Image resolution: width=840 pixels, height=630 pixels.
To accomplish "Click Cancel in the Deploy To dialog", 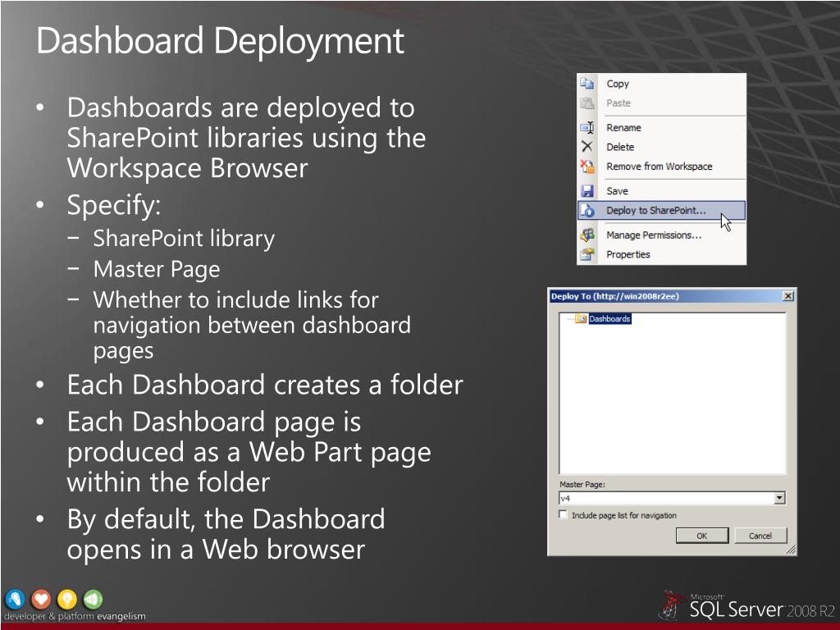I will (x=760, y=536).
